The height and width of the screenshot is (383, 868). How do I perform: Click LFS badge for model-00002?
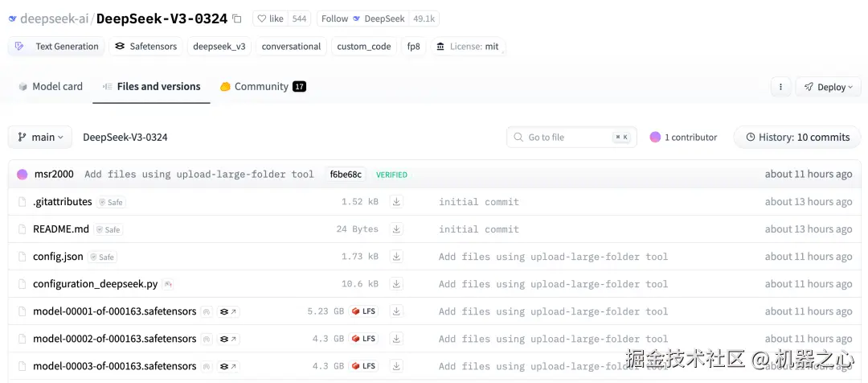tap(363, 339)
